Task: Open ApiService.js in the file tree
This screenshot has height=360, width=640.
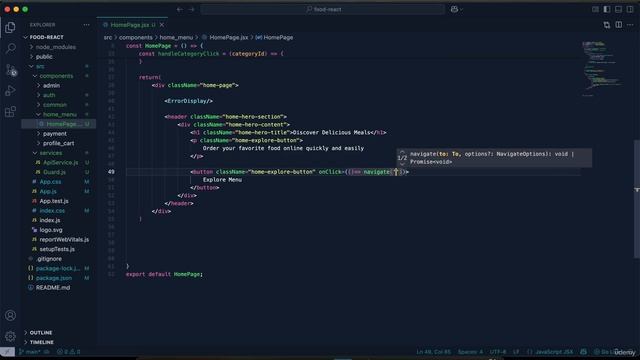Action: pyautogui.click(x=60, y=162)
